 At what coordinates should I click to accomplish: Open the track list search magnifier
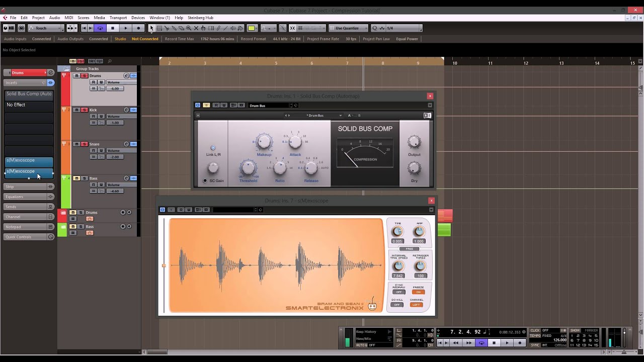click(x=110, y=61)
